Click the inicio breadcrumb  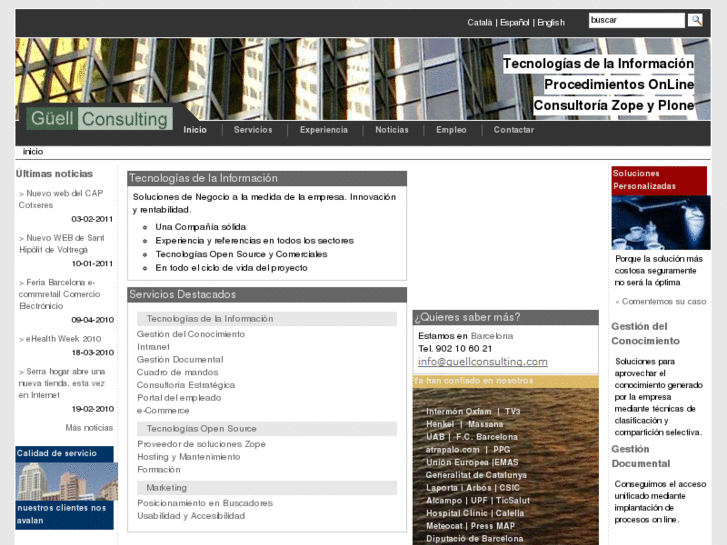tap(33, 152)
